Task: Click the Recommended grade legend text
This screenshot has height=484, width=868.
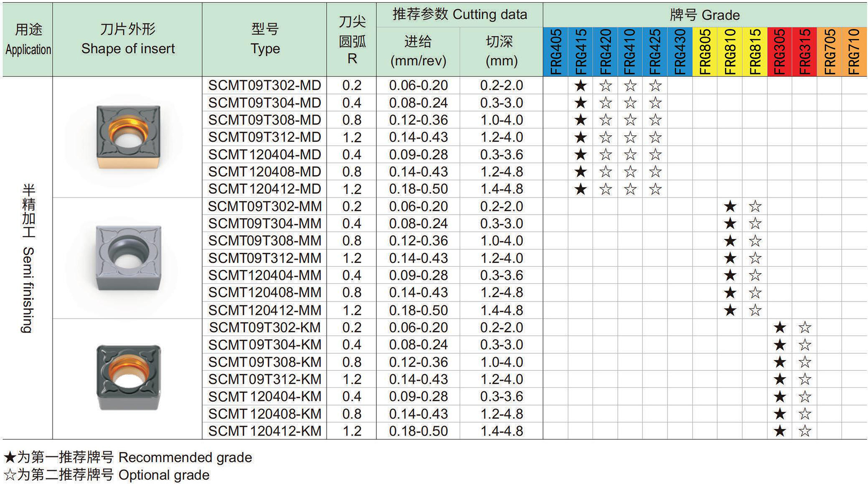Action: click(x=185, y=458)
